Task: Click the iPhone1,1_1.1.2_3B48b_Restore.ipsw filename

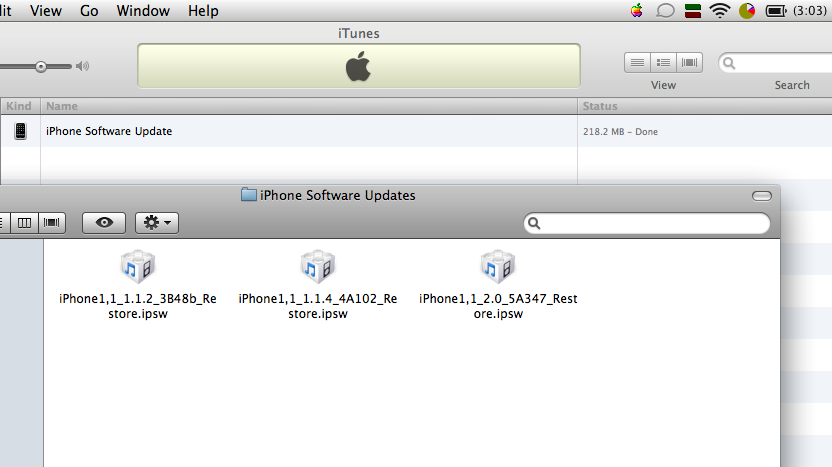Action: pyautogui.click(x=138, y=306)
